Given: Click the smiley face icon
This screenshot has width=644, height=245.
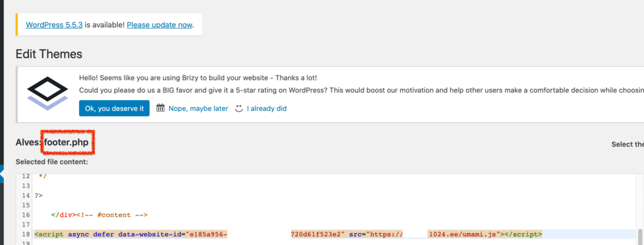Looking at the screenshot, I should pos(238,108).
